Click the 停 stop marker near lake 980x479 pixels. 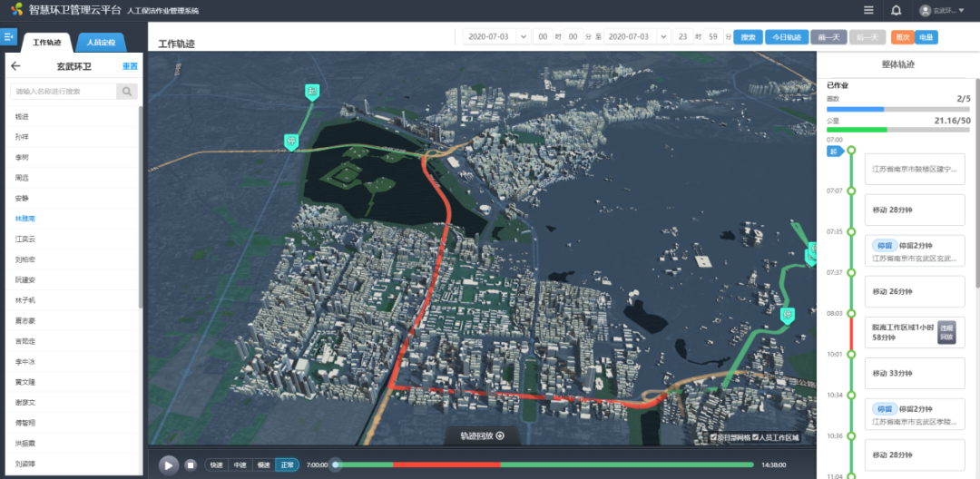pyautogui.click(x=291, y=142)
